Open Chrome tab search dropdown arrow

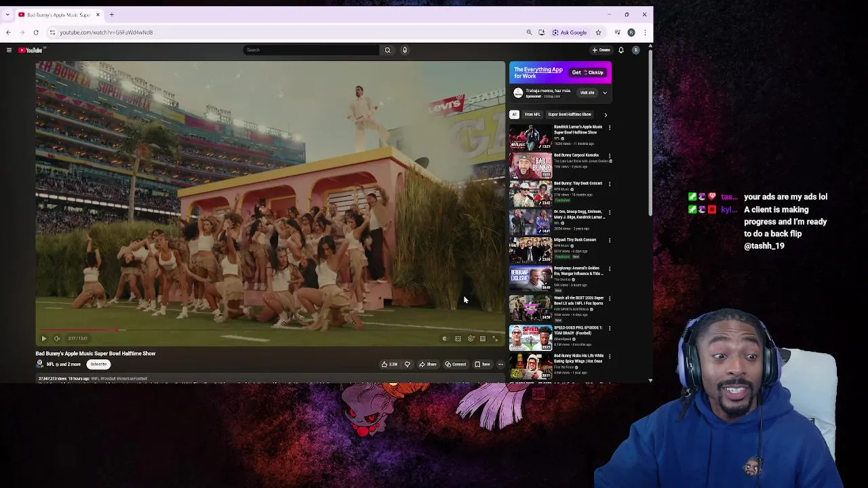pos(7,14)
